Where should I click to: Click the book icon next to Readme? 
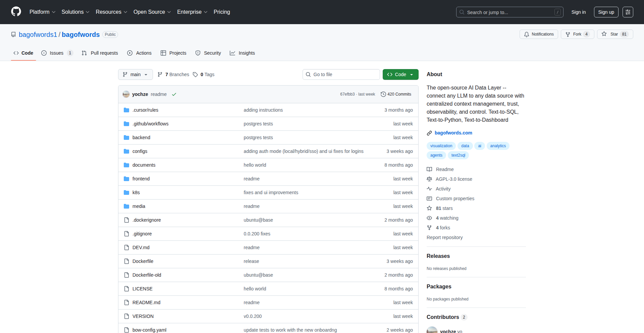click(429, 169)
